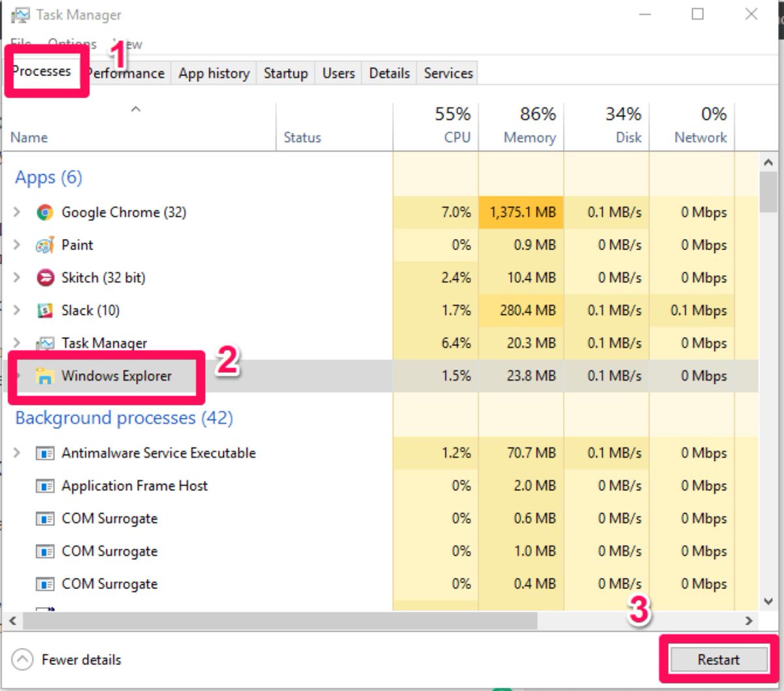
Task: Expand the Antimalware Service Executable row
Action: pos(17,453)
